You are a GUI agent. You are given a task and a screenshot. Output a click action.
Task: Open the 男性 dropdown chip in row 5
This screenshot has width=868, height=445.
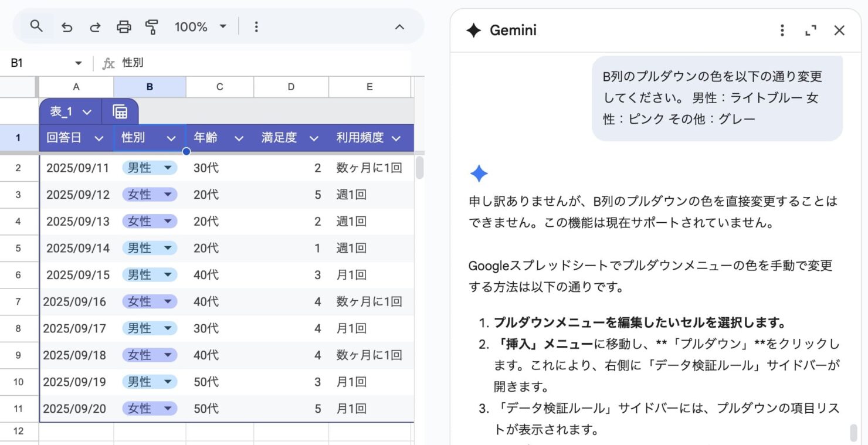coord(150,248)
